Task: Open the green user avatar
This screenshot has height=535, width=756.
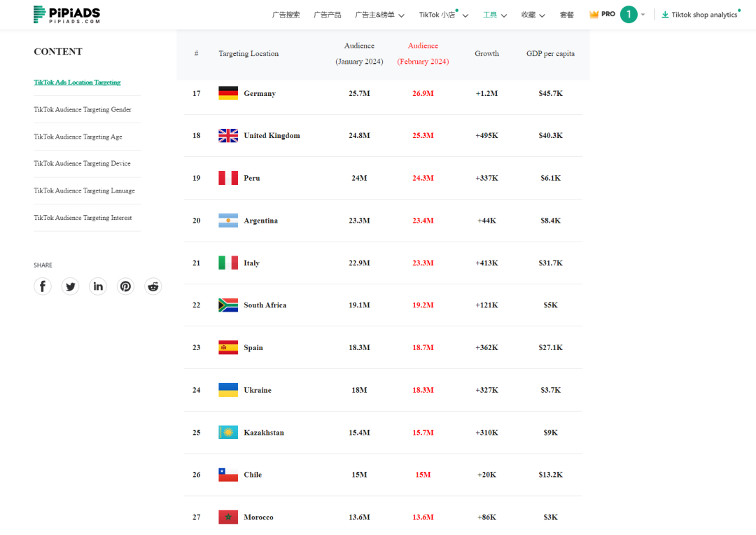Action: click(629, 15)
